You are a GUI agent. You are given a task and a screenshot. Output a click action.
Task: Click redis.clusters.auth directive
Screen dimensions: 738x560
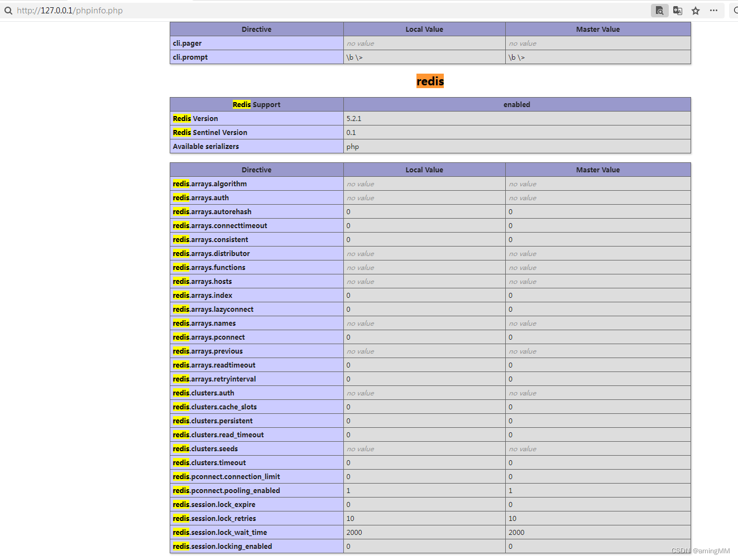coord(204,393)
